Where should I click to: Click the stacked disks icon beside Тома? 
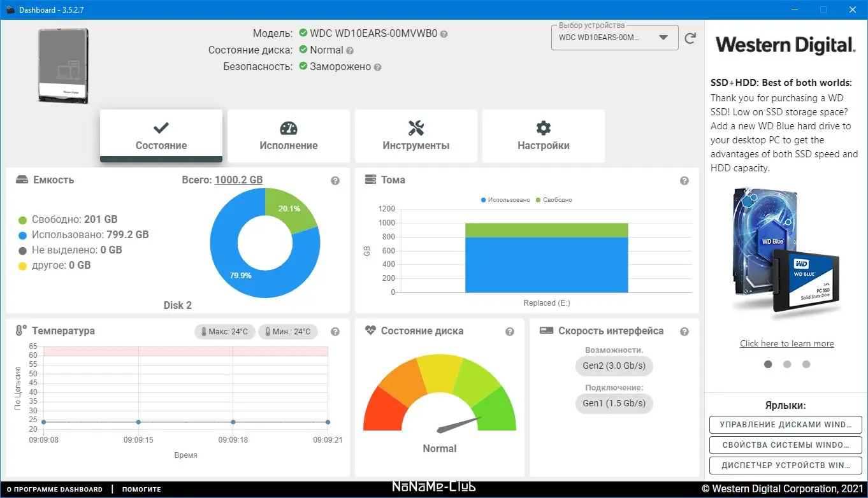370,180
